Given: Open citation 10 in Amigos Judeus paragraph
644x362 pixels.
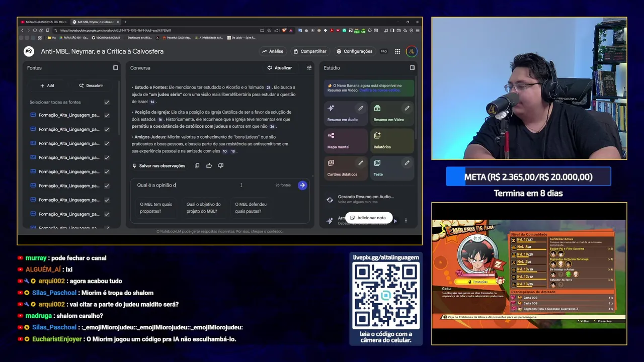Looking at the screenshot, I should pos(224,151).
